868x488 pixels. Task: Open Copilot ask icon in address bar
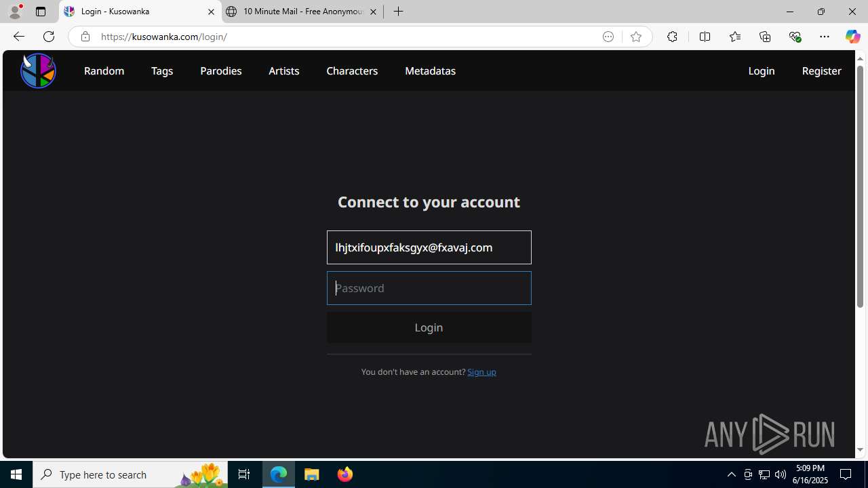(x=608, y=37)
